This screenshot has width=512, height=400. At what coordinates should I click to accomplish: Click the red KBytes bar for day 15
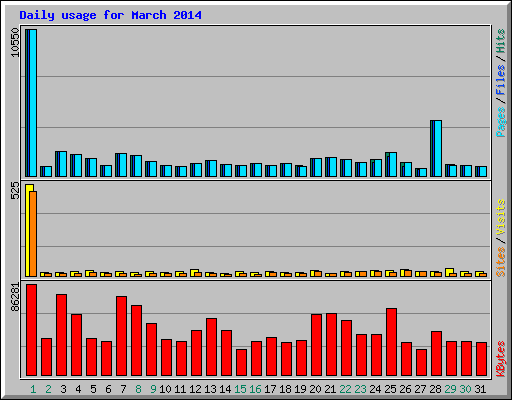click(241, 362)
